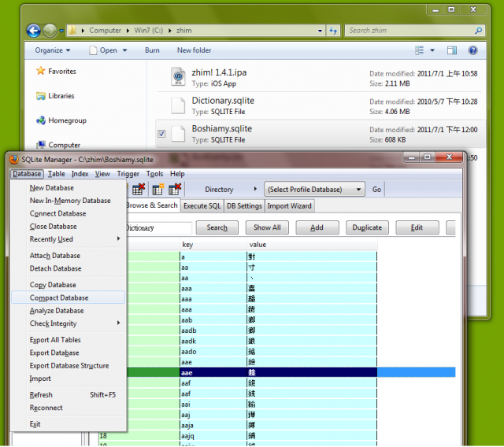This screenshot has height=447, width=504.
Task: Open the Index menu
Action: tap(80, 174)
